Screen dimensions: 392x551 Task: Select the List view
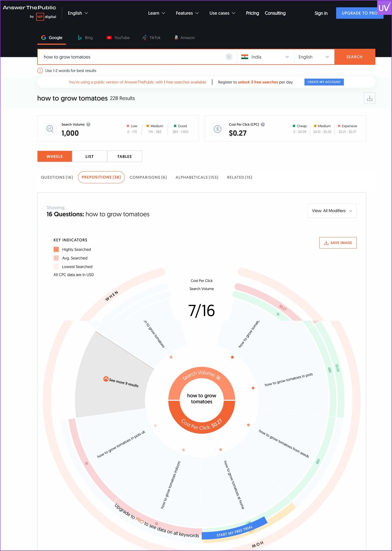pyautogui.click(x=89, y=156)
